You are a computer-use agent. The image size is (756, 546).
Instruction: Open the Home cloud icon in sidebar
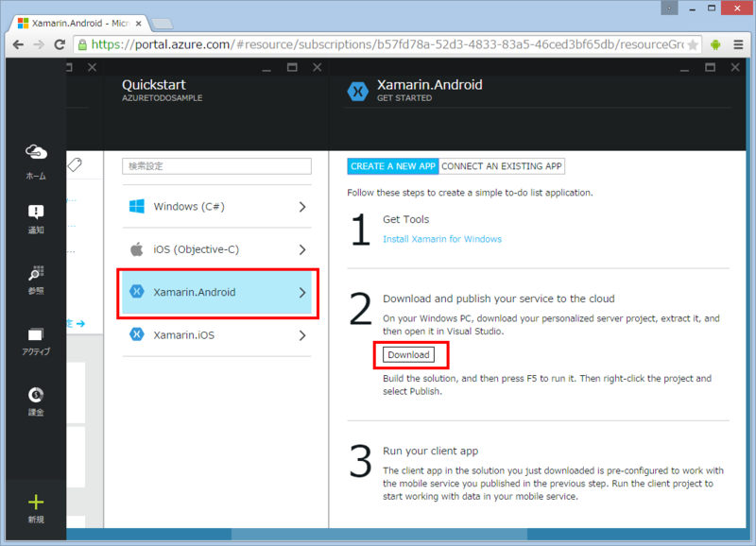[x=36, y=152]
